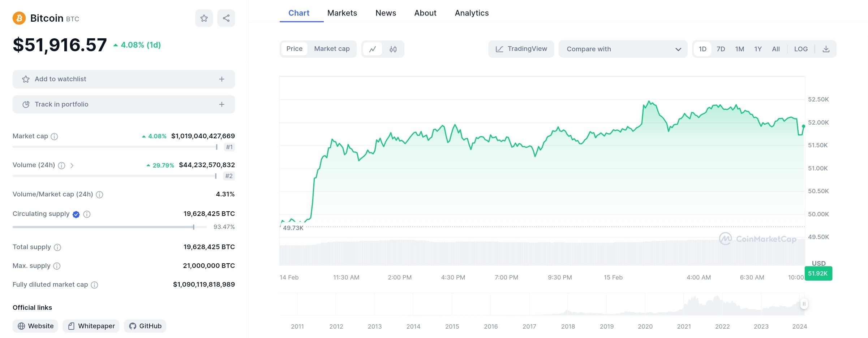Select the Price chart toggle
The height and width of the screenshot is (338, 868).
[x=295, y=49]
